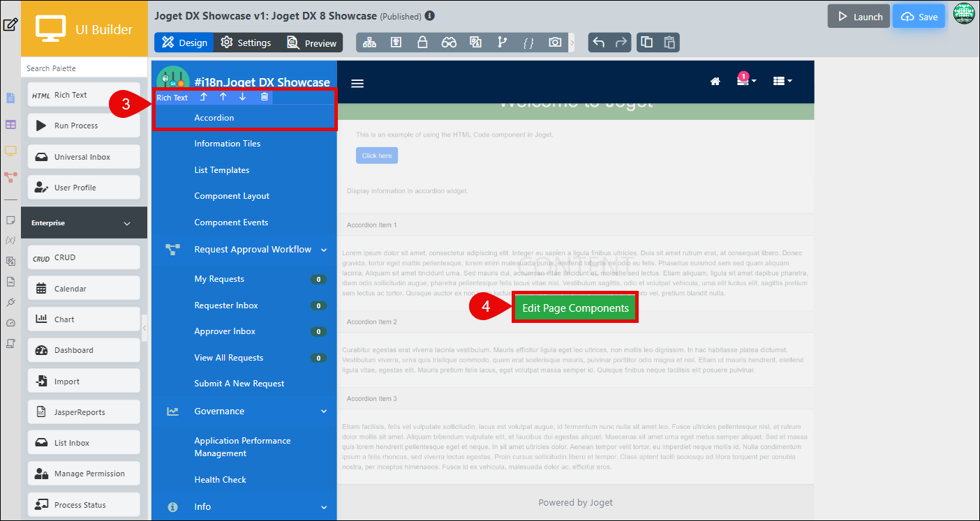Open the curly braces JSON definition icon
Viewport: 980px width, 521px height.
(x=528, y=43)
